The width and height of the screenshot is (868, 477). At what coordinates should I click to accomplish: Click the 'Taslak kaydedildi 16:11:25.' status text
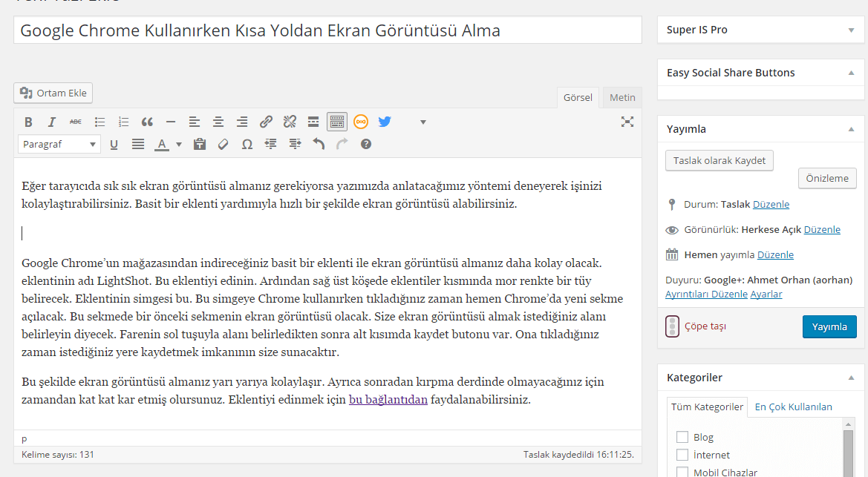point(578,455)
